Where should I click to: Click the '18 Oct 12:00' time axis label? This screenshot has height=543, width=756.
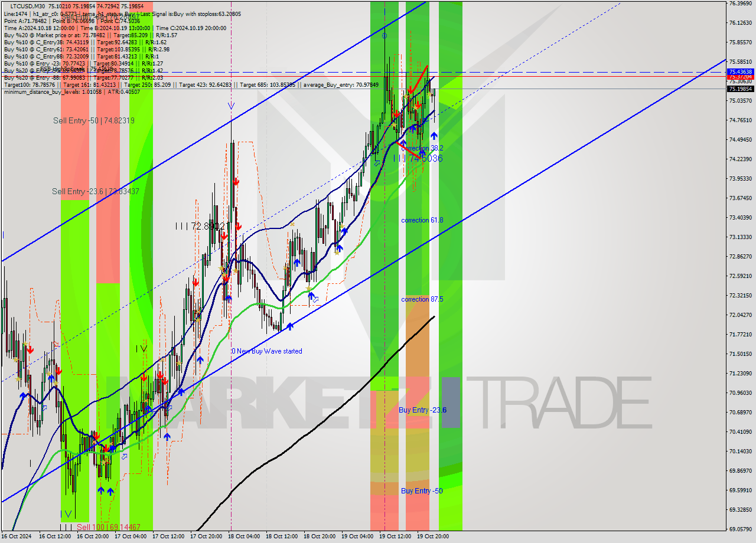click(281, 537)
